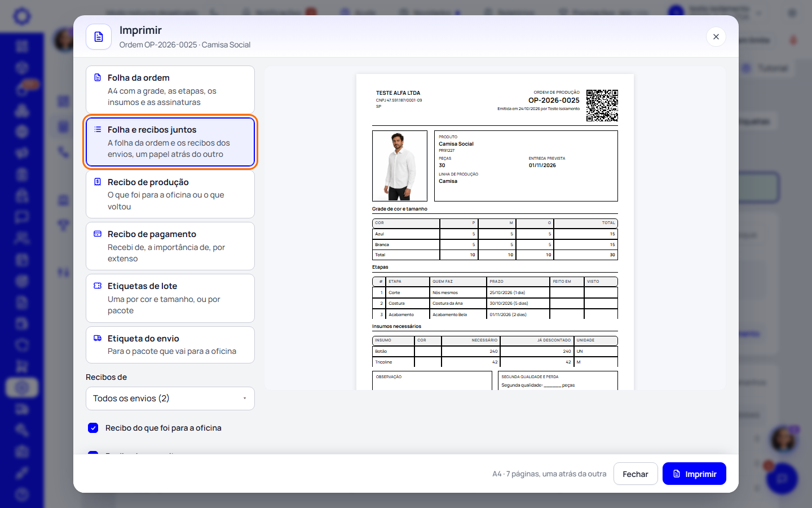Click A4 · 7 páginas footer text
The image size is (812, 508).
pos(549,474)
